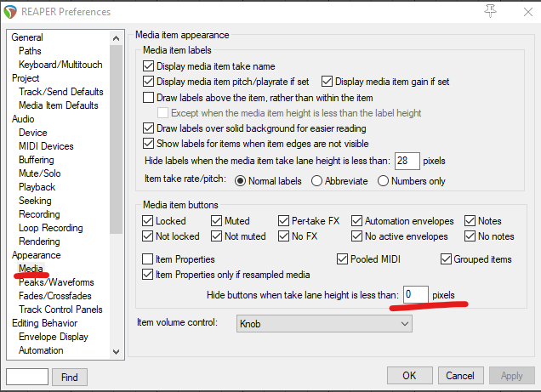Click the scroll up arrow in category list

[117, 38]
